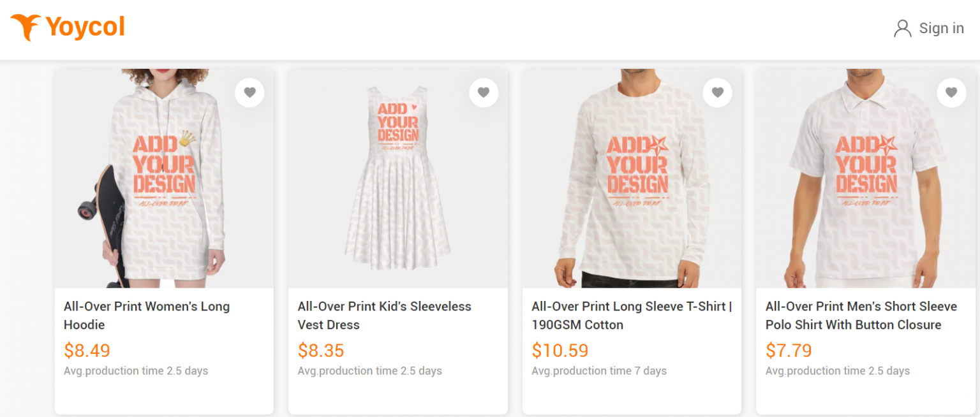Viewport: 980px width, 417px height.
Task: Select the Kid's Sleeveless Vest Dress title
Action: (384, 315)
